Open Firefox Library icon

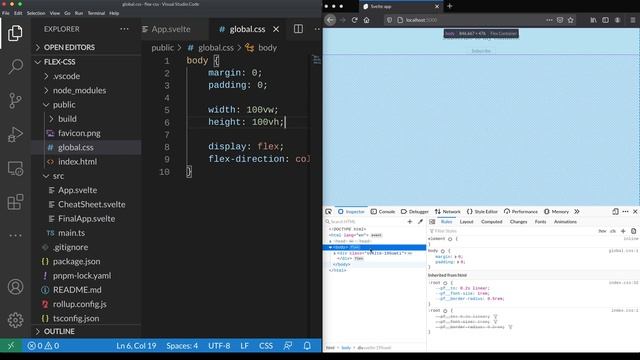(x=593, y=20)
